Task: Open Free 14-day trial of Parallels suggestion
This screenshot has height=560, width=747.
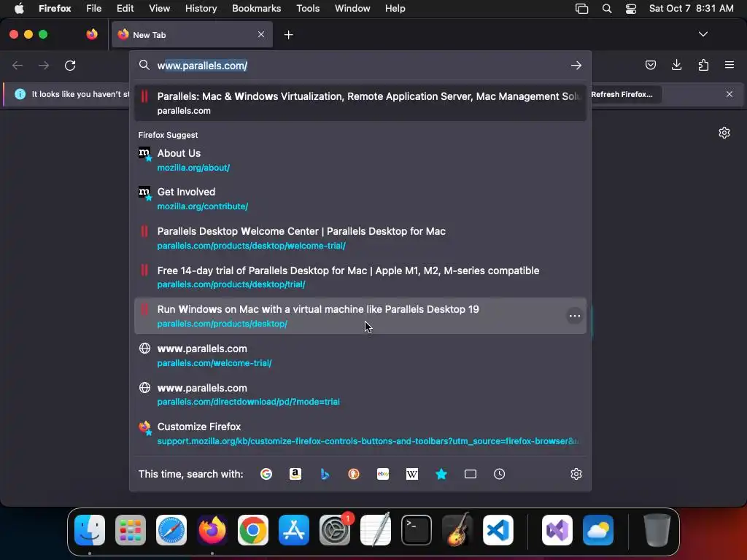Action: pyautogui.click(x=360, y=277)
